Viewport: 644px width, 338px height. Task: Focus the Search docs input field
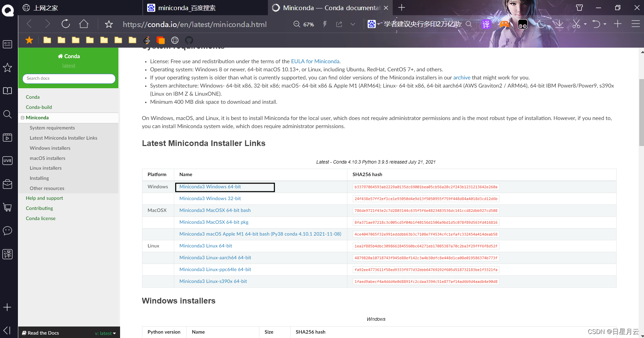[69, 78]
